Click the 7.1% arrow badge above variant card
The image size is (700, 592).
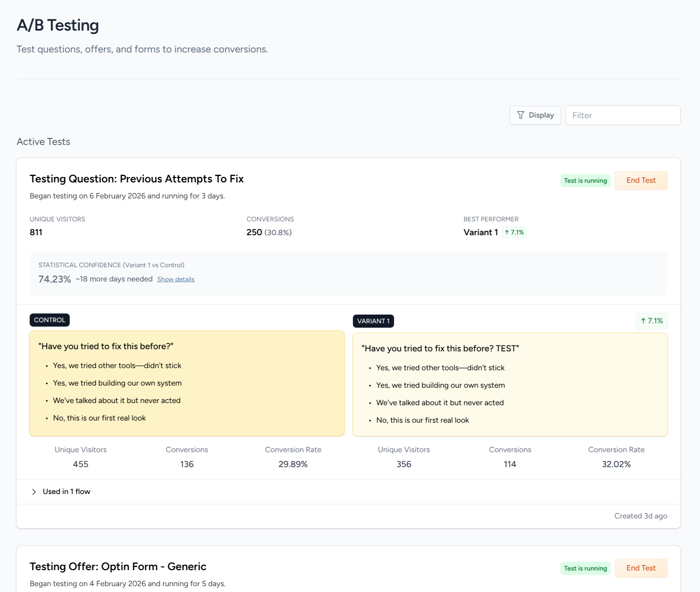pyautogui.click(x=652, y=321)
